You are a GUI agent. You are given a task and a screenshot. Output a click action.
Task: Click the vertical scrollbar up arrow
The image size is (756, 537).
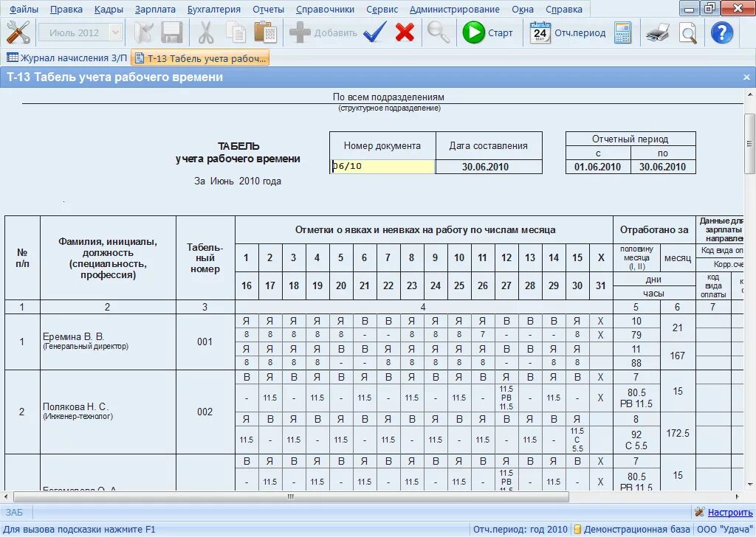(x=750, y=94)
